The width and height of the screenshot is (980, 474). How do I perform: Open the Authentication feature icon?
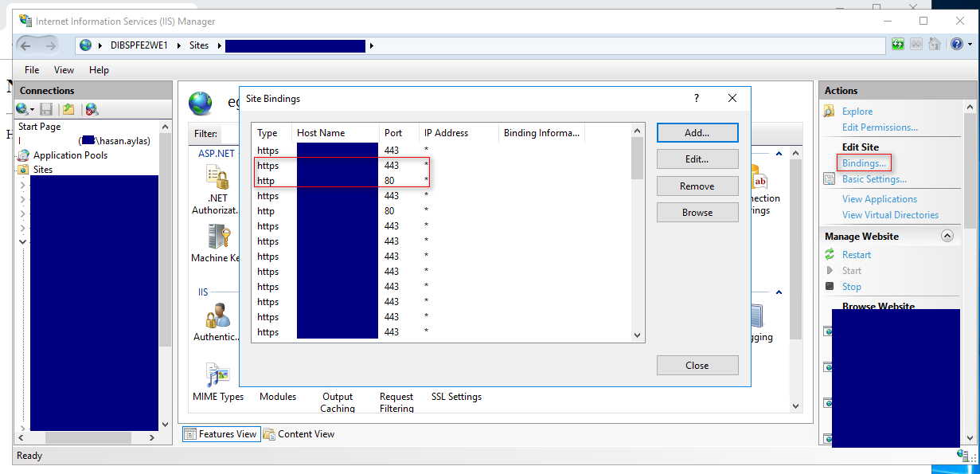point(217,315)
